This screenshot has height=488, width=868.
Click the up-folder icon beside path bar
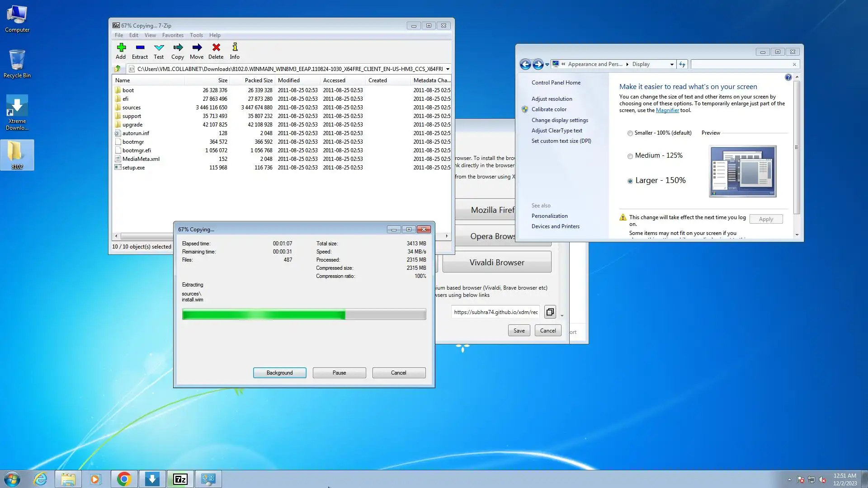[118, 69]
